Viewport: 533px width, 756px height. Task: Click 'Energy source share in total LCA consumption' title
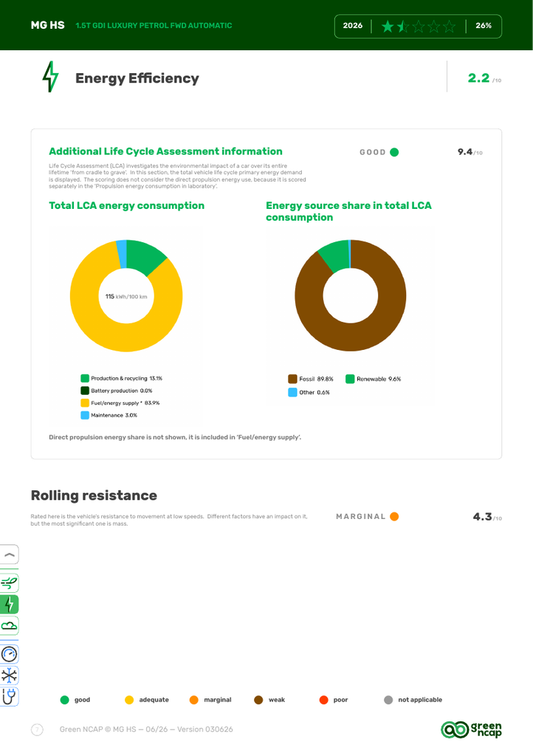(x=349, y=211)
